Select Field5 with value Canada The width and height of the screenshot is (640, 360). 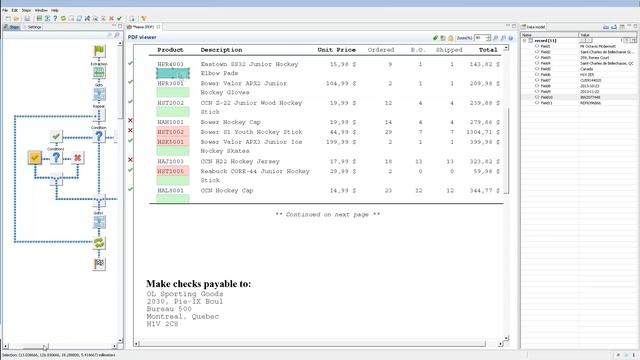(580, 69)
